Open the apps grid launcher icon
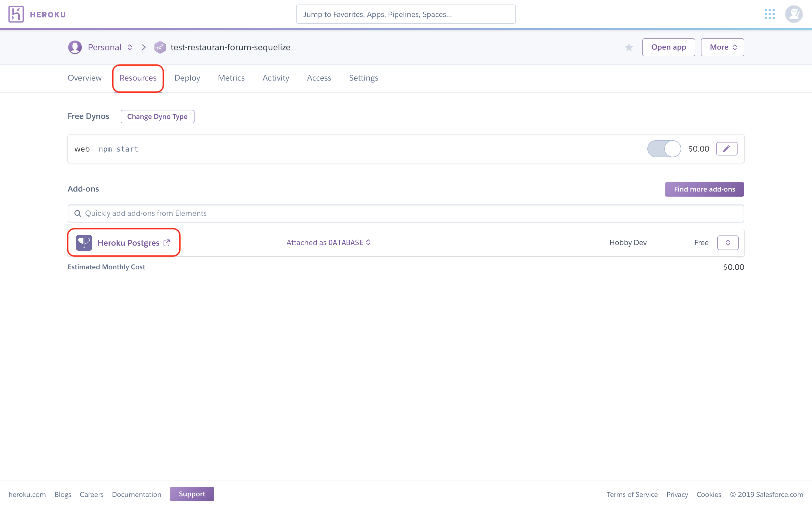 pyautogui.click(x=769, y=14)
